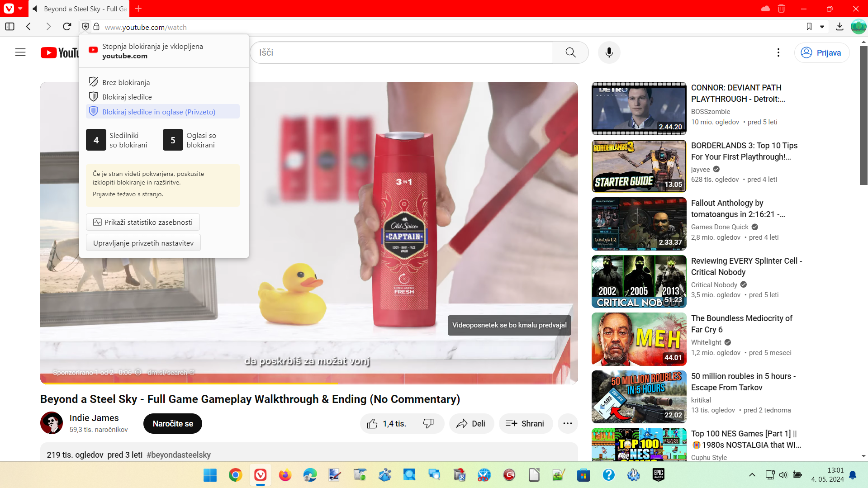Open more actions ellipsis under video
This screenshot has width=868, height=488.
click(x=568, y=423)
